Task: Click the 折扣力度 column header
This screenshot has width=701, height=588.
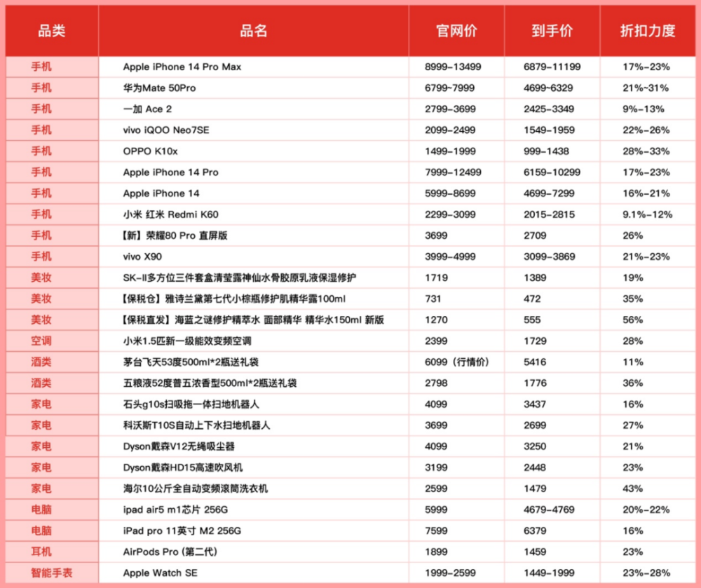Action: pyautogui.click(x=647, y=30)
